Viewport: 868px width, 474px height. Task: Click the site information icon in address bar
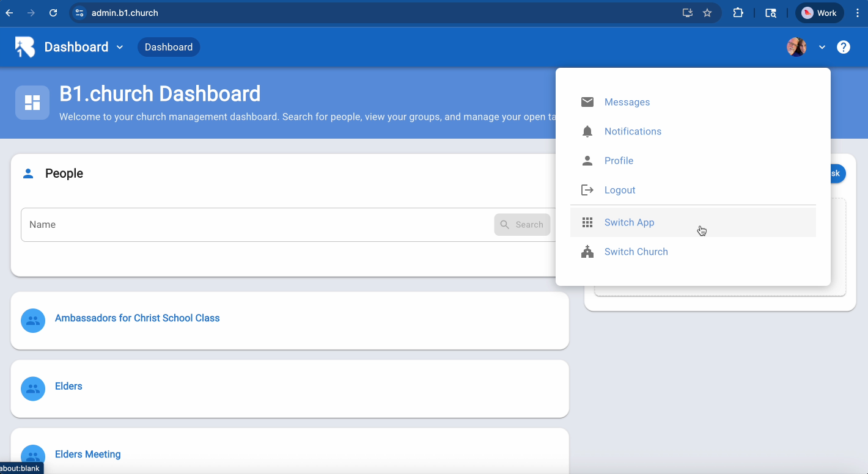coord(79,13)
